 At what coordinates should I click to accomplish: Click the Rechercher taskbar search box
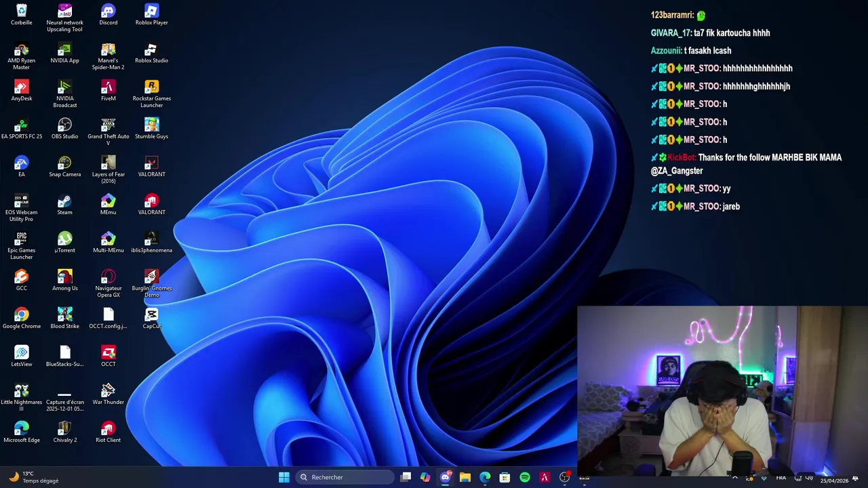coord(344,477)
